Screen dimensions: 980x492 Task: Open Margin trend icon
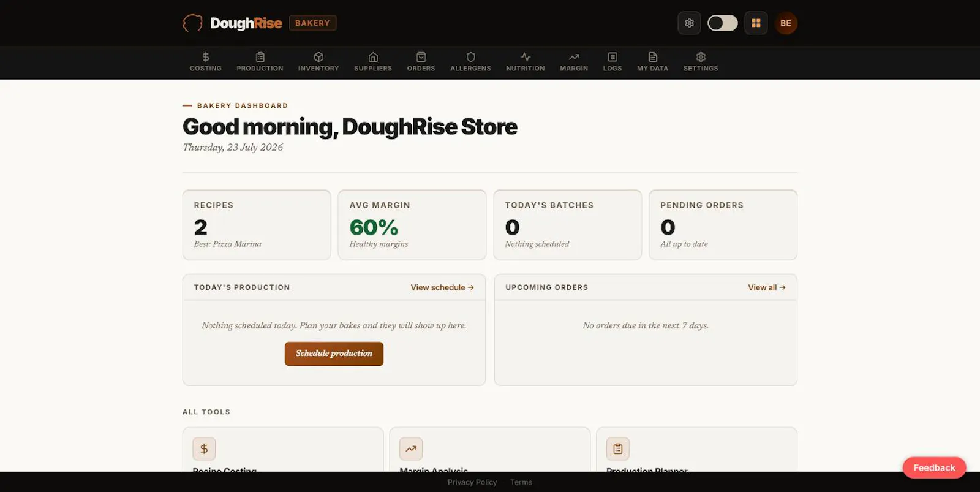(574, 57)
